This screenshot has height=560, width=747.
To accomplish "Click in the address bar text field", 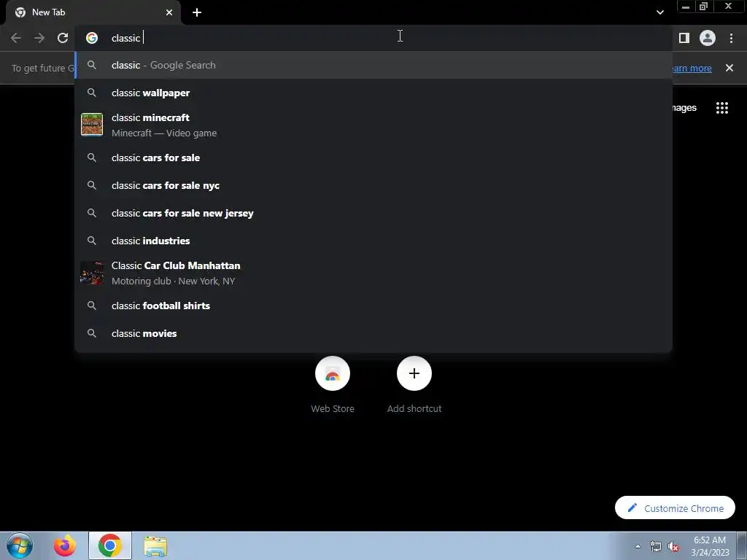I will 374,38.
